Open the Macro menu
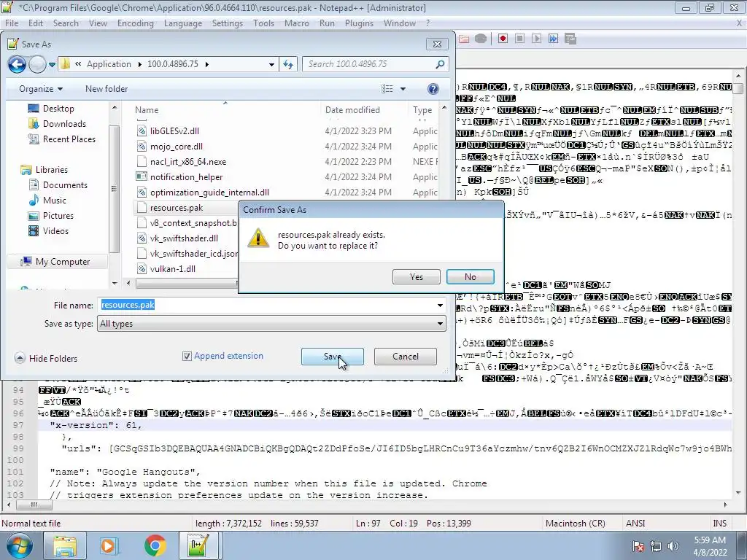The height and width of the screenshot is (560, 747). click(x=297, y=23)
